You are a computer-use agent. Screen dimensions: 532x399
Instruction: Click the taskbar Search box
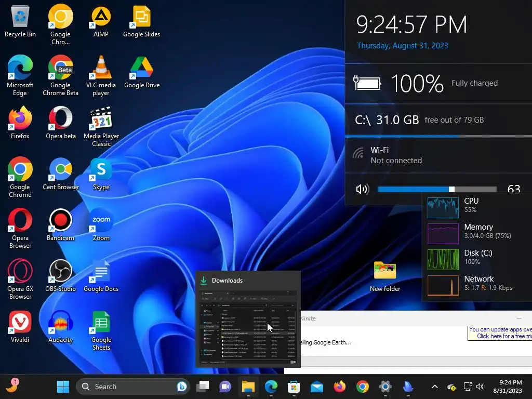click(x=132, y=387)
